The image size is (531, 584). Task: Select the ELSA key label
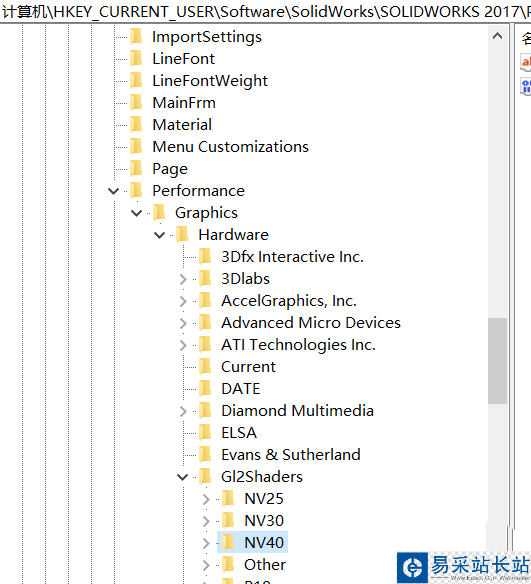pos(239,432)
